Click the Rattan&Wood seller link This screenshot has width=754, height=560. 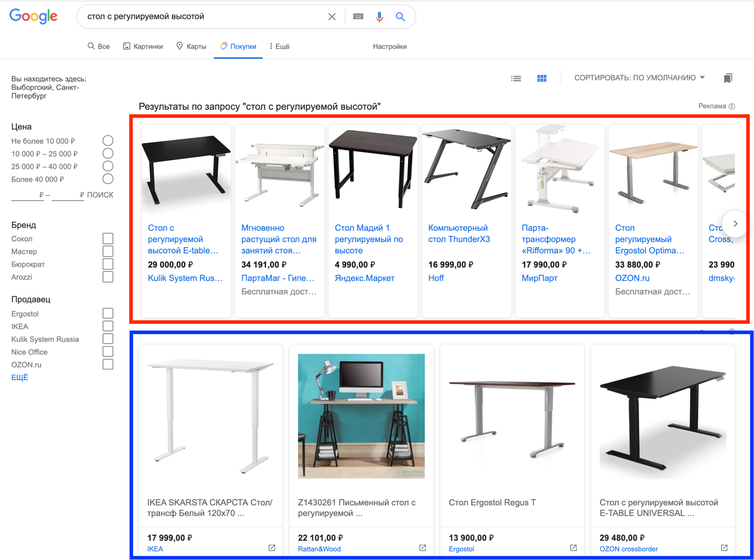tap(319, 549)
